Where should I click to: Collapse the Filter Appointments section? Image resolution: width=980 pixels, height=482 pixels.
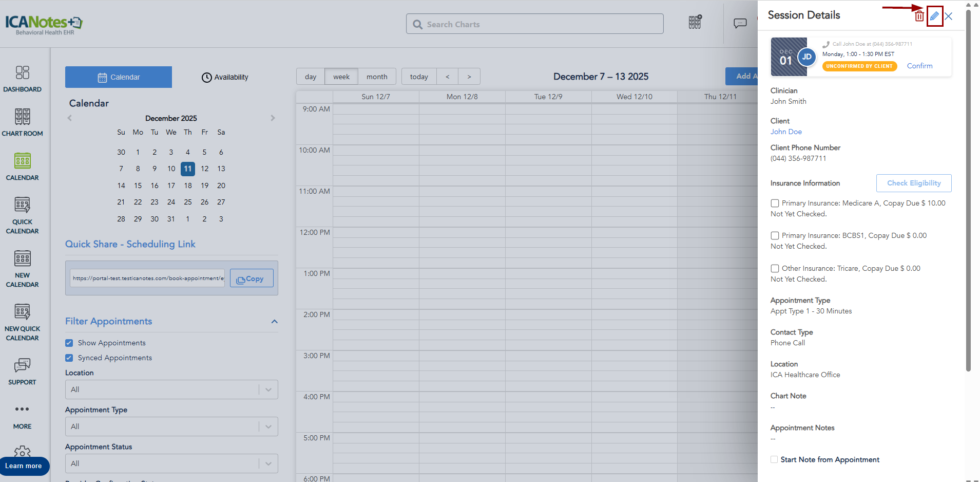[x=274, y=322]
